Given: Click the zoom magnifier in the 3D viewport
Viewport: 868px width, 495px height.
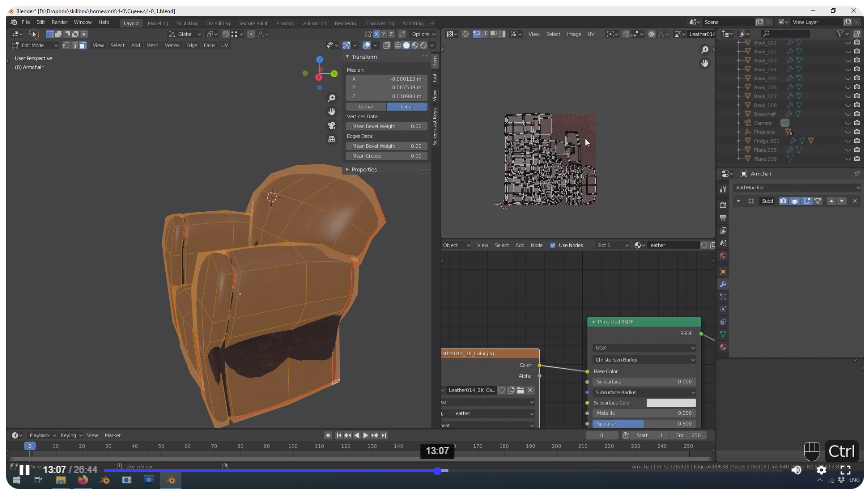Looking at the screenshot, I should [x=332, y=99].
